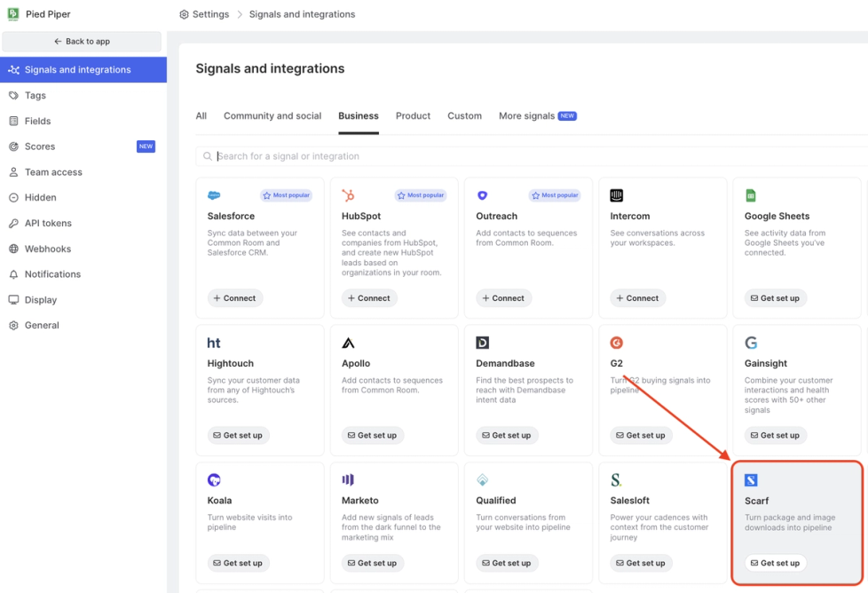This screenshot has width=868, height=593.
Task: Click Get set up for Gainsight
Action: (x=775, y=435)
